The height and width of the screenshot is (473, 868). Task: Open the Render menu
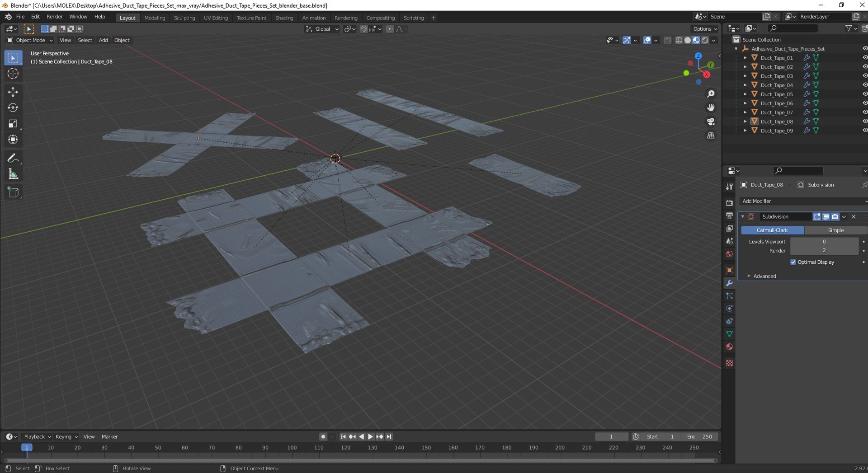(x=55, y=17)
